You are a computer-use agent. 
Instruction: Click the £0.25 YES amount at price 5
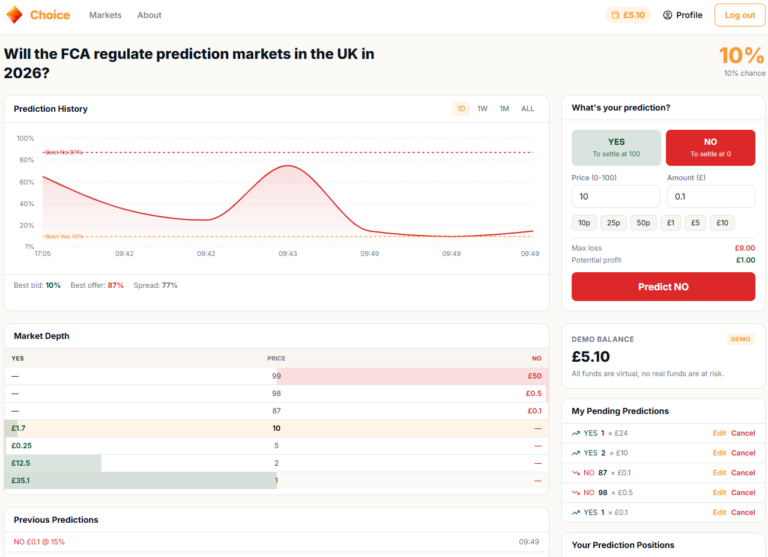coord(22,446)
